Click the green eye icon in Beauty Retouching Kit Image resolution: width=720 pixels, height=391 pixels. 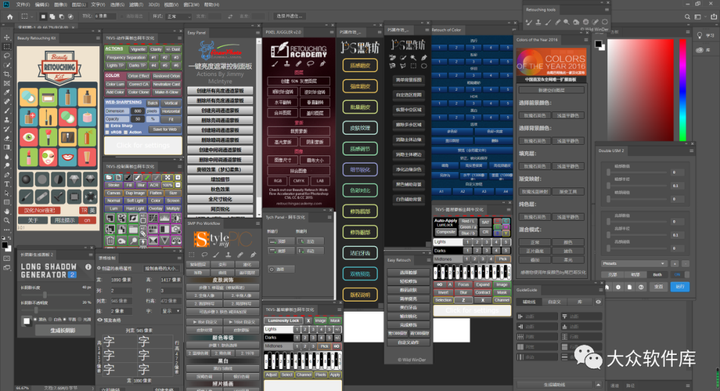[28, 137]
